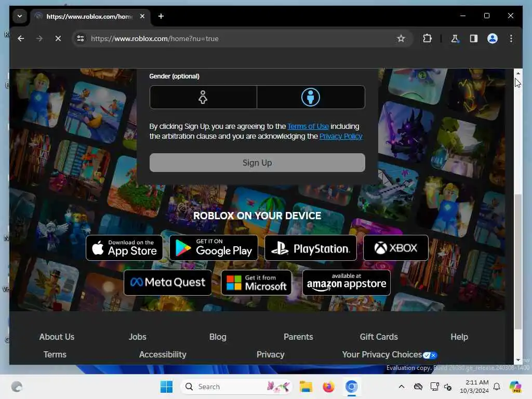
Task: Open the Terms of Use link
Action: (x=308, y=126)
